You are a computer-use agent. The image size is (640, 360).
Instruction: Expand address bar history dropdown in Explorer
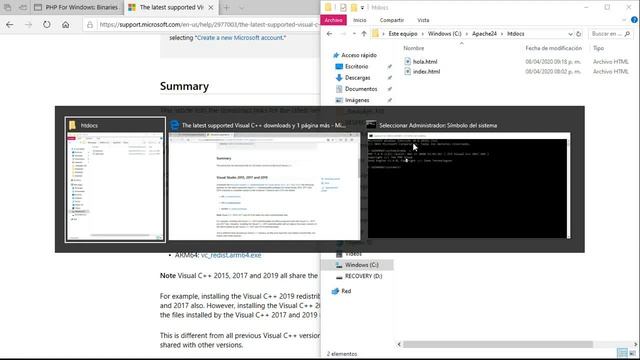point(570,34)
